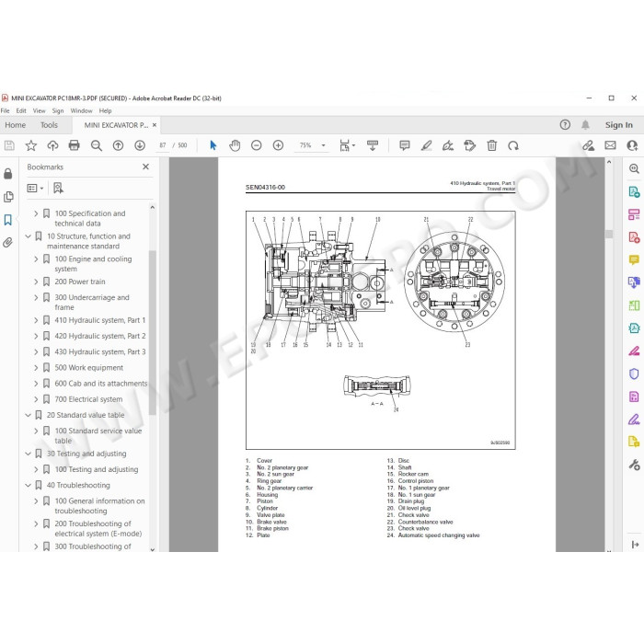Open 100 Testing and adjusting bookmark
644x644 pixels.
(97, 469)
